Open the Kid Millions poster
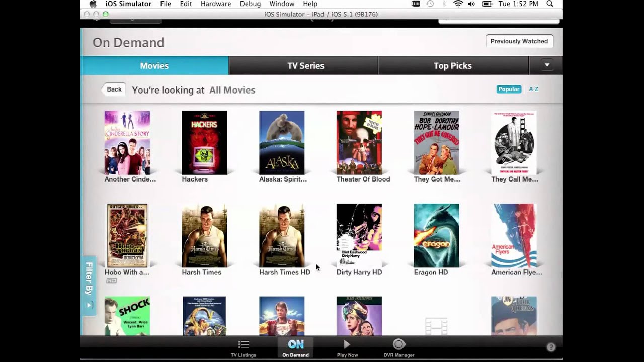This screenshot has width=644, height=362. click(359, 316)
